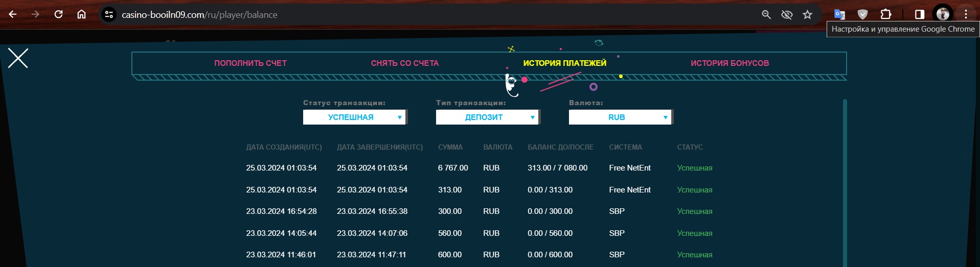980x267 pixels.
Task: Open the zoom magnifier icon in address bar
Action: pos(766,15)
